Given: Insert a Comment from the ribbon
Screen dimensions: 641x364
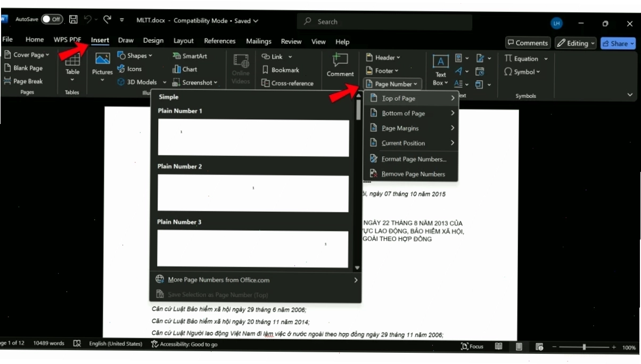Looking at the screenshot, I should pyautogui.click(x=340, y=65).
